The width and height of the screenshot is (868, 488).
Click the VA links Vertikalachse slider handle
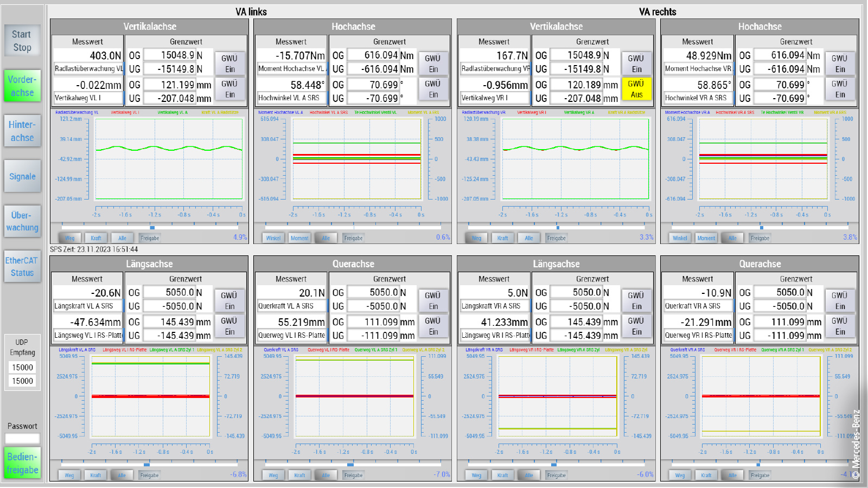click(x=152, y=227)
